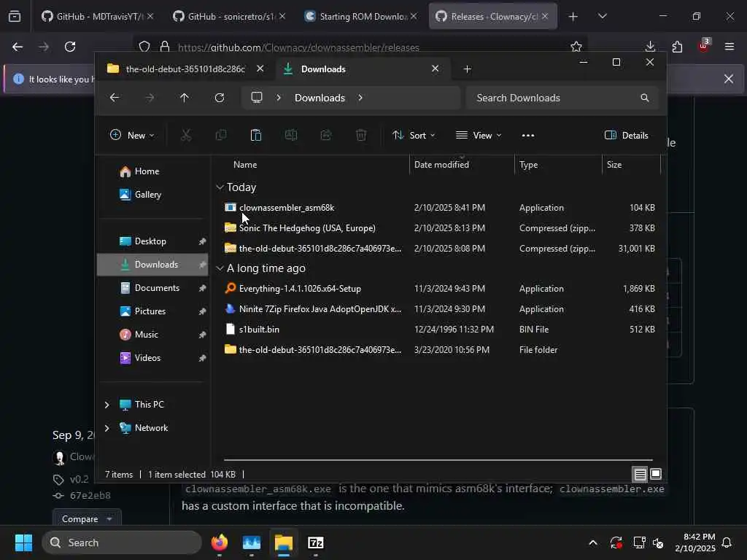
Task: Click the Rename icon in toolbar
Action: (291, 135)
